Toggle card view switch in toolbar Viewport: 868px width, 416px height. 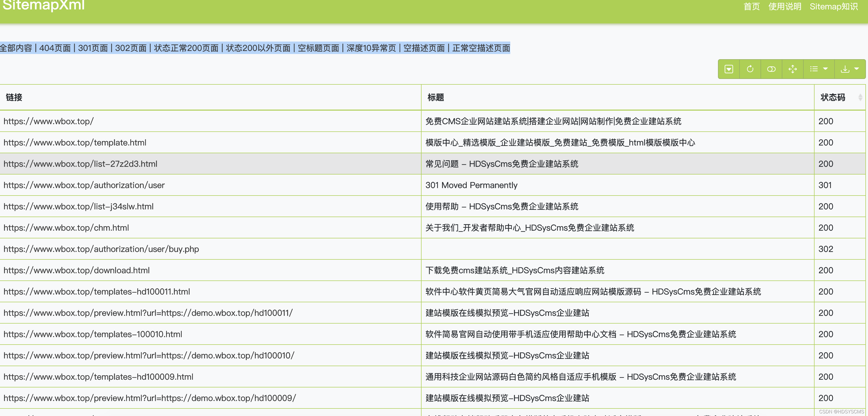tap(771, 69)
